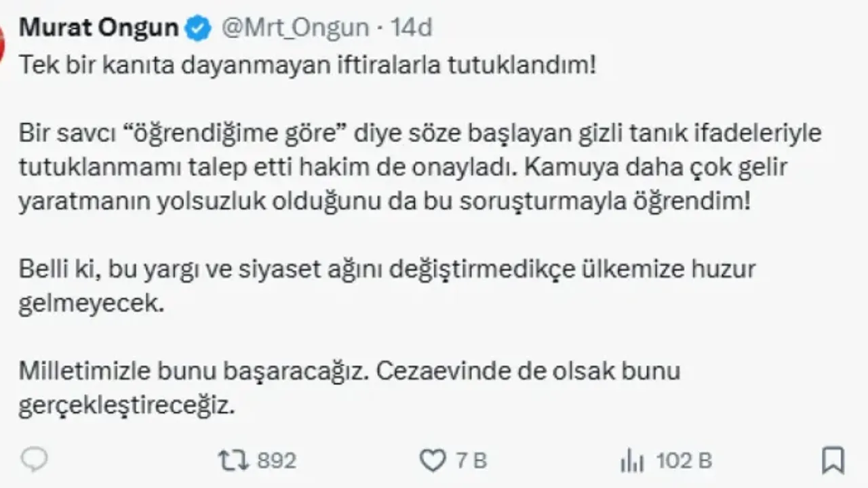Click the 102 B views count
868x488 pixels.
click(684, 461)
